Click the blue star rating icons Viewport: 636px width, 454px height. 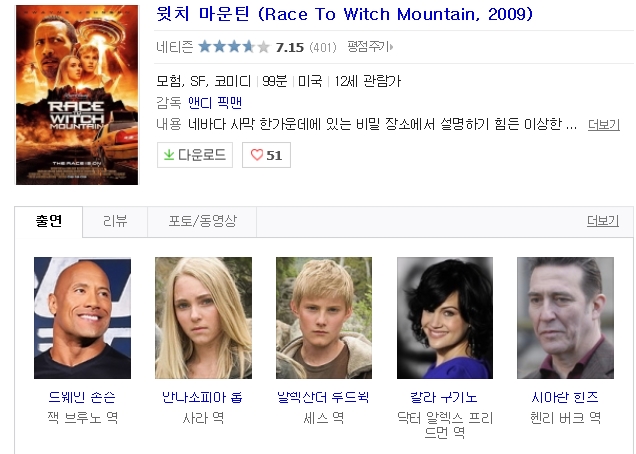coord(234,47)
